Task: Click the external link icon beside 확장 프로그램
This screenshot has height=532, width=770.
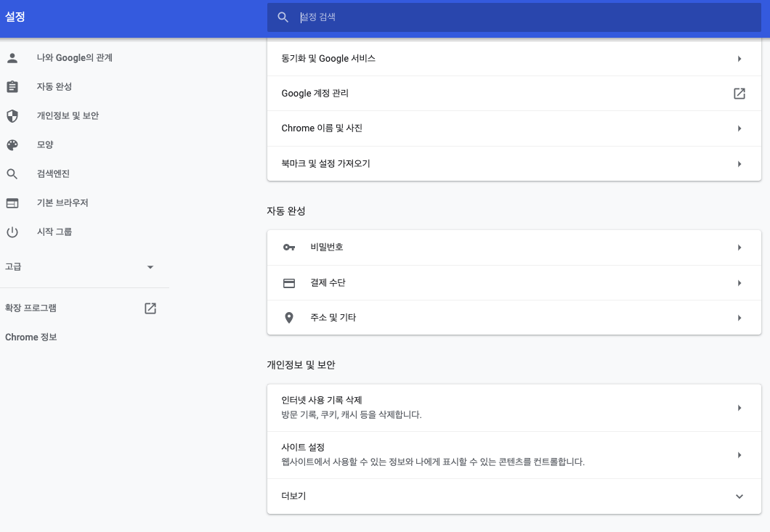Action: (x=150, y=308)
